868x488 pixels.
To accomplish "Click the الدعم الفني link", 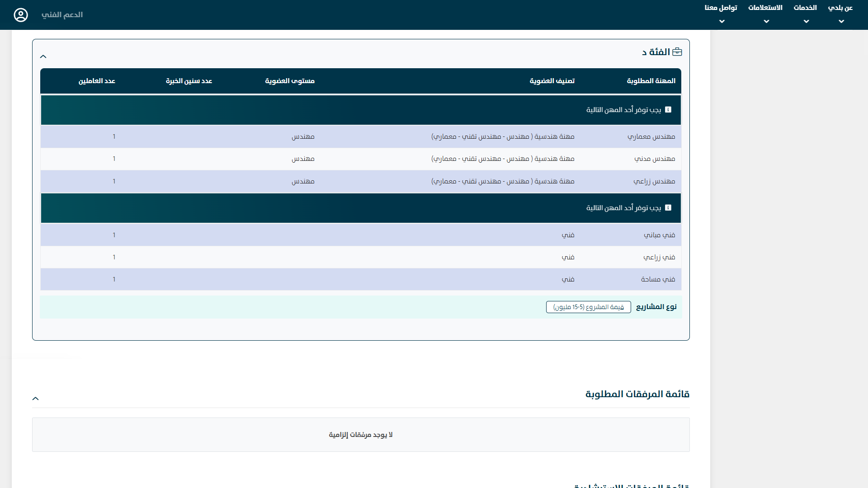I will [62, 15].
